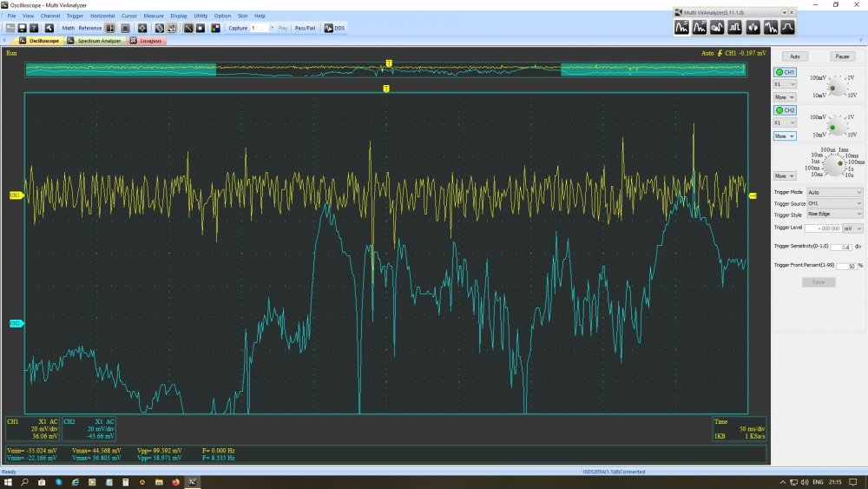Click the Save icon in the toolbar
Viewport: 868px width, 489px height.
(23, 28)
